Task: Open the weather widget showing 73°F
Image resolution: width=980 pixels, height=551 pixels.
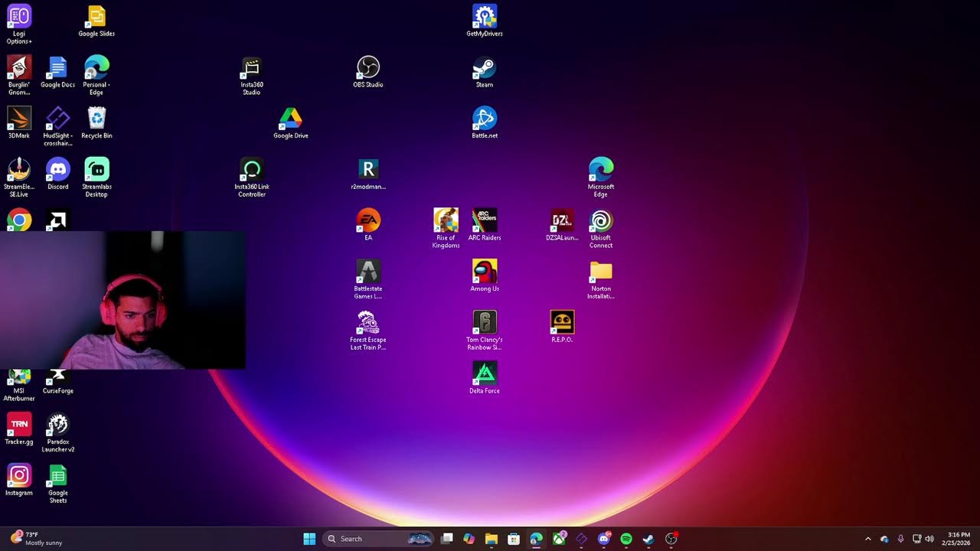Action: pyautogui.click(x=37, y=539)
